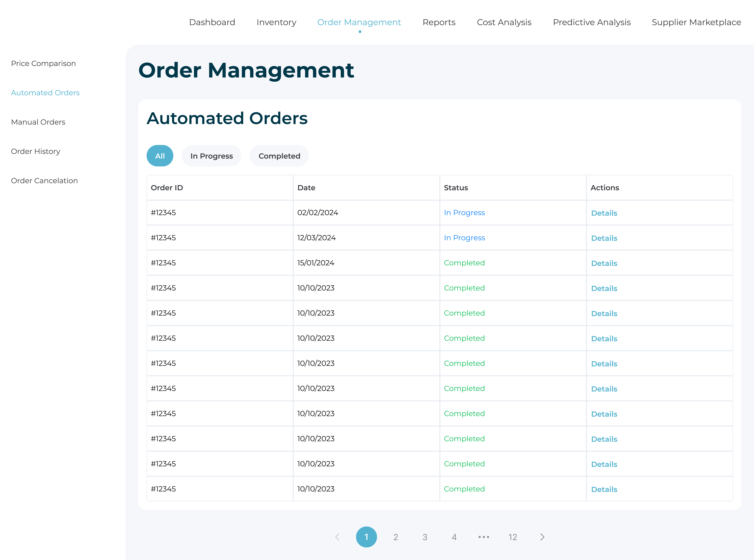The width and height of the screenshot is (754, 560).
Task: Open Order History in sidebar
Action: tap(36, 151)
